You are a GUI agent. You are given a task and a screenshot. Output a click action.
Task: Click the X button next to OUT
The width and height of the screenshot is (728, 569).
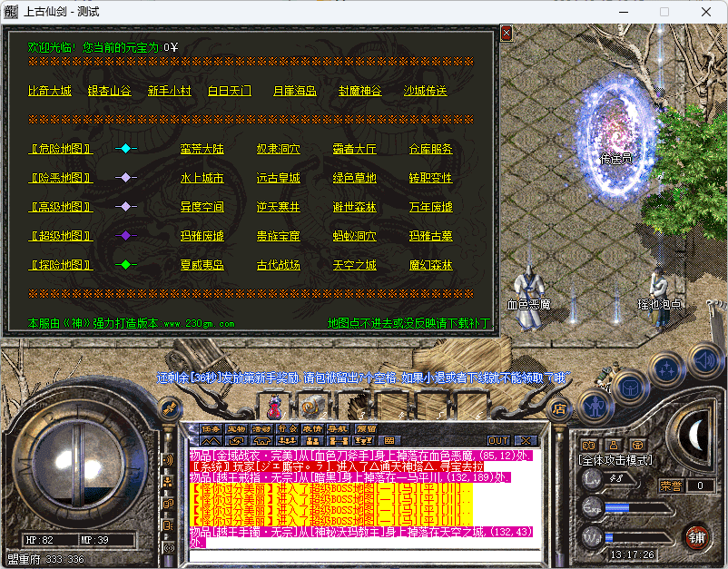click(x=526, y=440)
